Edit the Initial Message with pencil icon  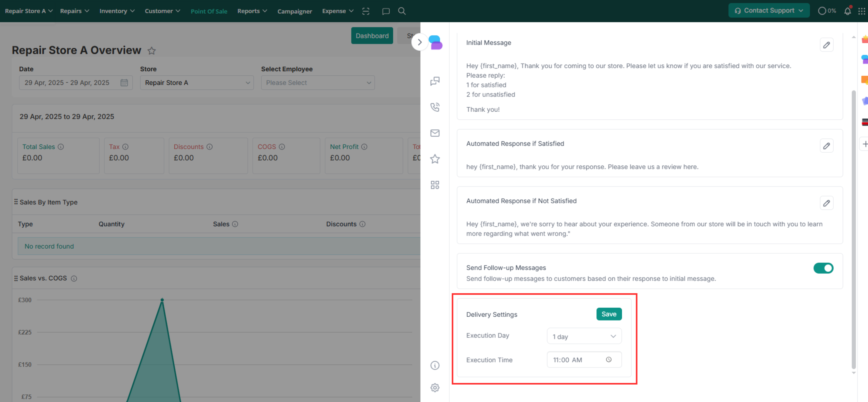pos(826,45)
